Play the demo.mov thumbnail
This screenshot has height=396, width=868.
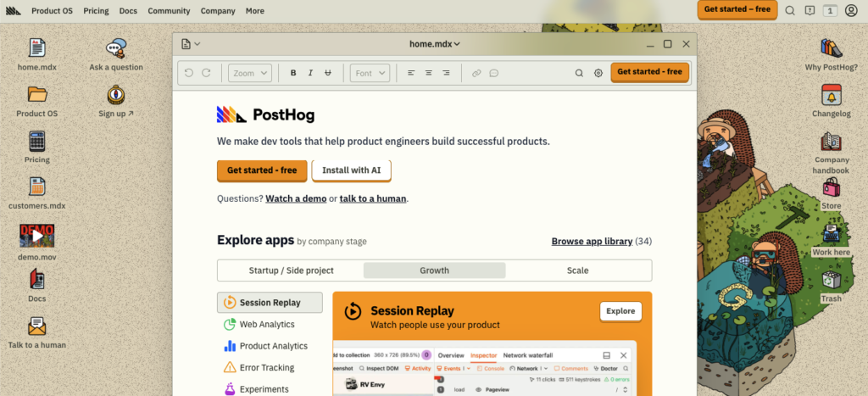point(36,236)
